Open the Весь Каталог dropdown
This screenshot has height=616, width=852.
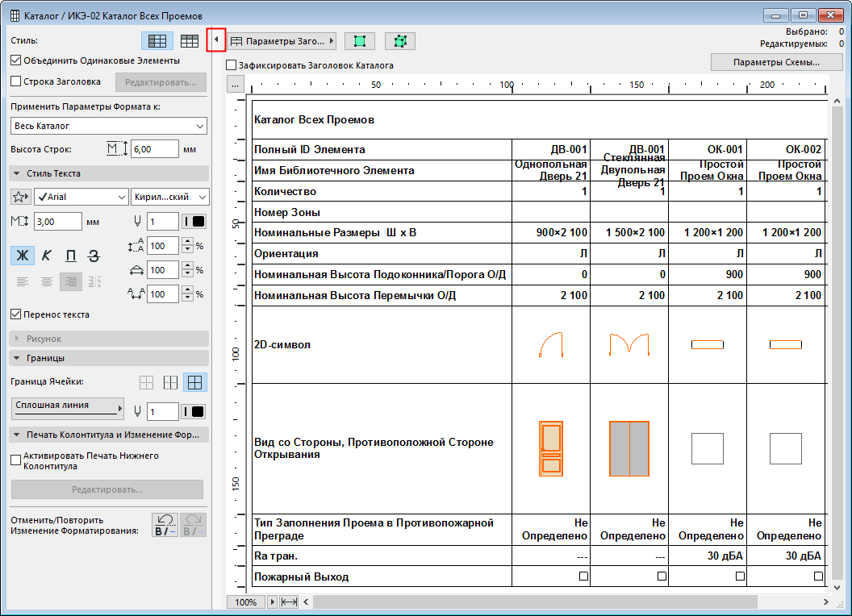click(109, 126)
